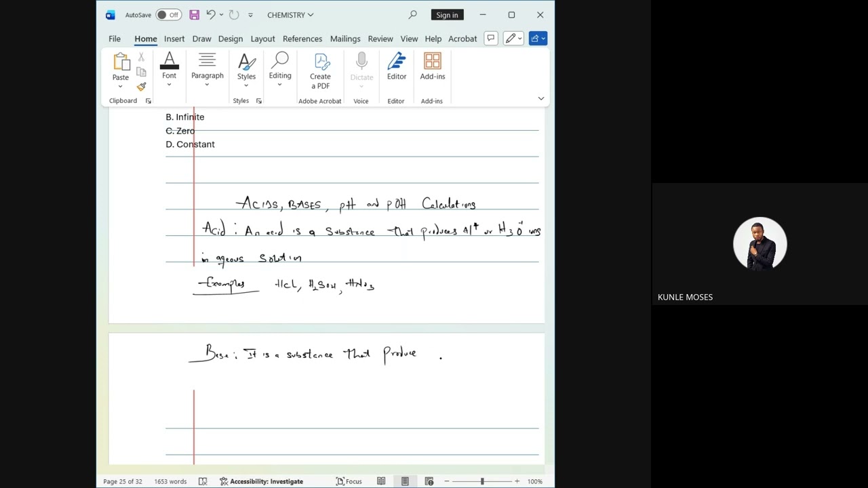
Task: Open the Word search magnifier
Action: (412, 15)
